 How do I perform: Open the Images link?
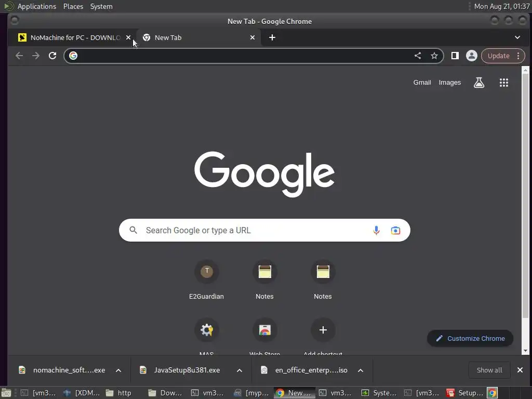pyautogui.click(x=449, y=83)
